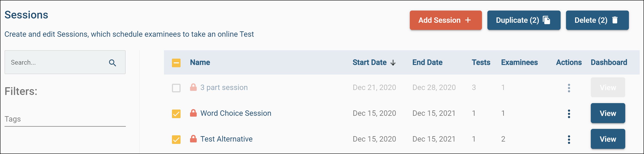Click into the Search field

(58, 63)
